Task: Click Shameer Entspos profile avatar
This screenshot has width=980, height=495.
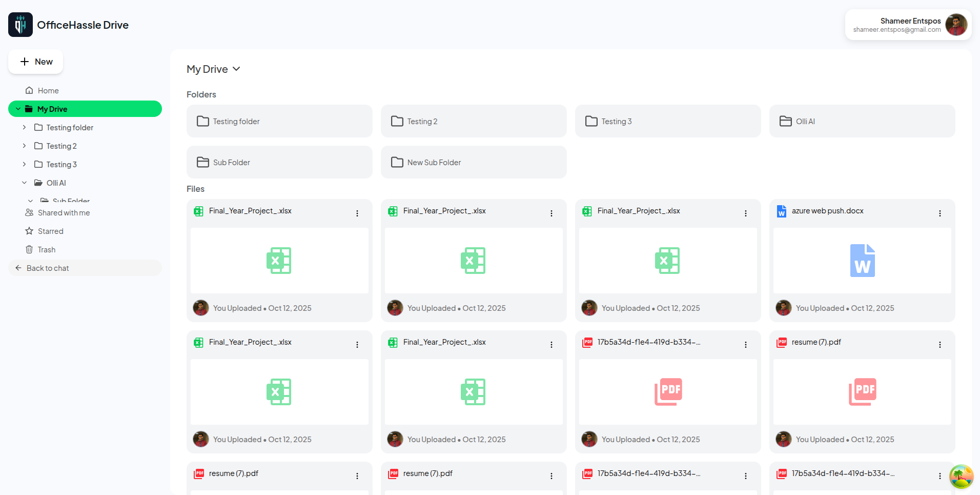Action: 956,25
